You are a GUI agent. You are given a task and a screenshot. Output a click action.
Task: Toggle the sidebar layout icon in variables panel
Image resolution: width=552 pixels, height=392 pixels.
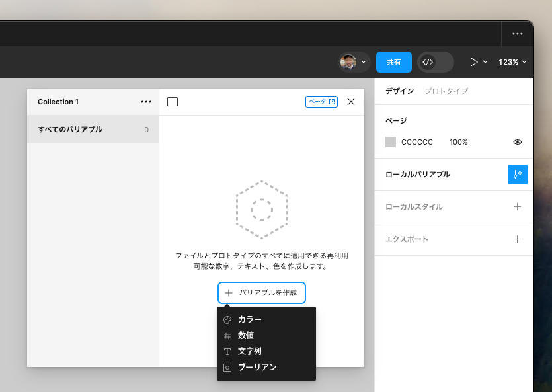173,101
